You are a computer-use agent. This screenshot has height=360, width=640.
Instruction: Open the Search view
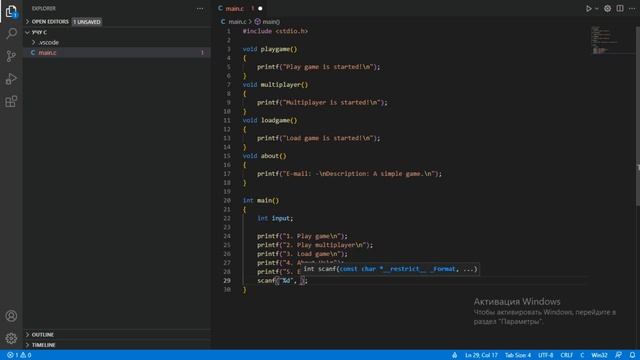pos(11,33)
